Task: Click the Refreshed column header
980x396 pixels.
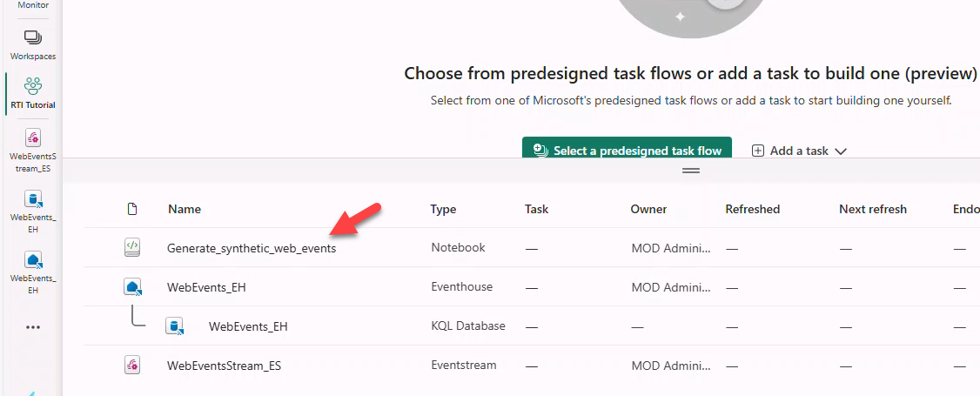Action: 752,209
